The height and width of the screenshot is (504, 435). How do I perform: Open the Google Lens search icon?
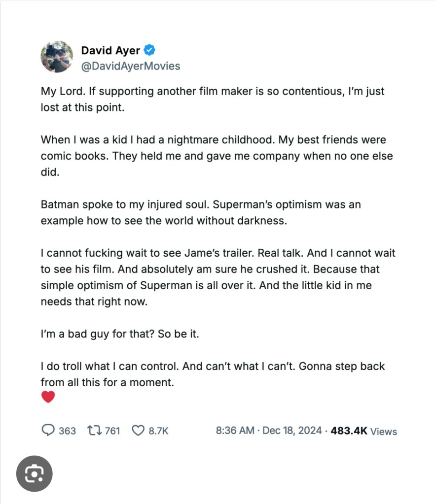point(34,473)
